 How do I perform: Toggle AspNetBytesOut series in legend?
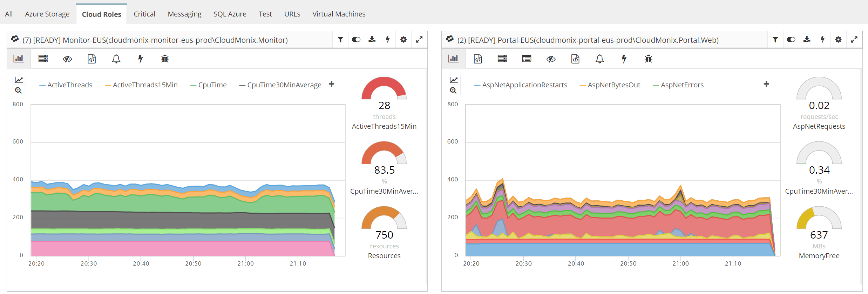610,85
